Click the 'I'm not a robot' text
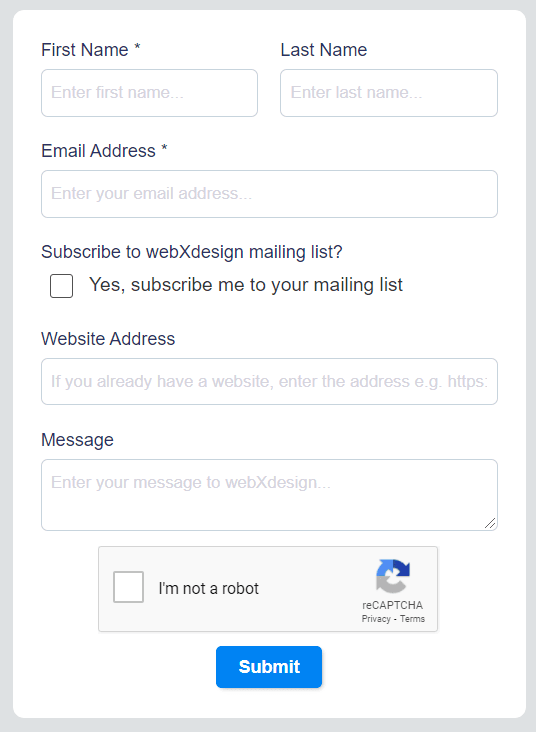Screen dimensions: 536x732 tap(208, 588)
